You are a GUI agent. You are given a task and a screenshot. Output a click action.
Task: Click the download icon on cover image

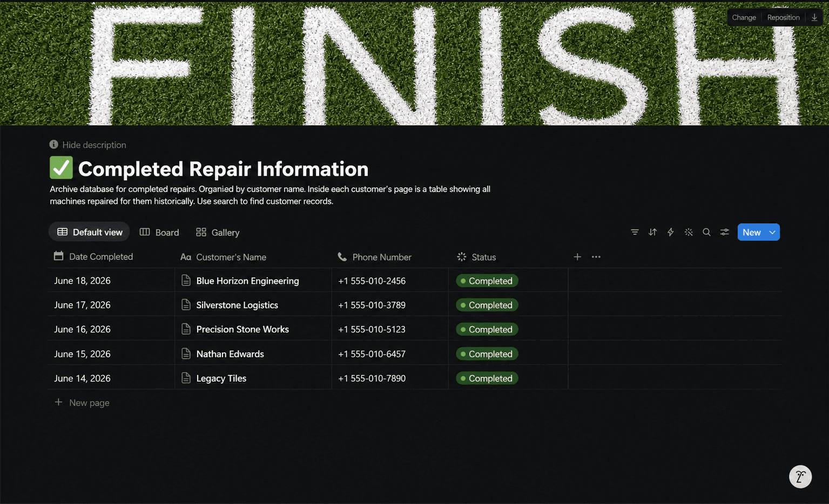pyautogui.click(x=814, y=17)
